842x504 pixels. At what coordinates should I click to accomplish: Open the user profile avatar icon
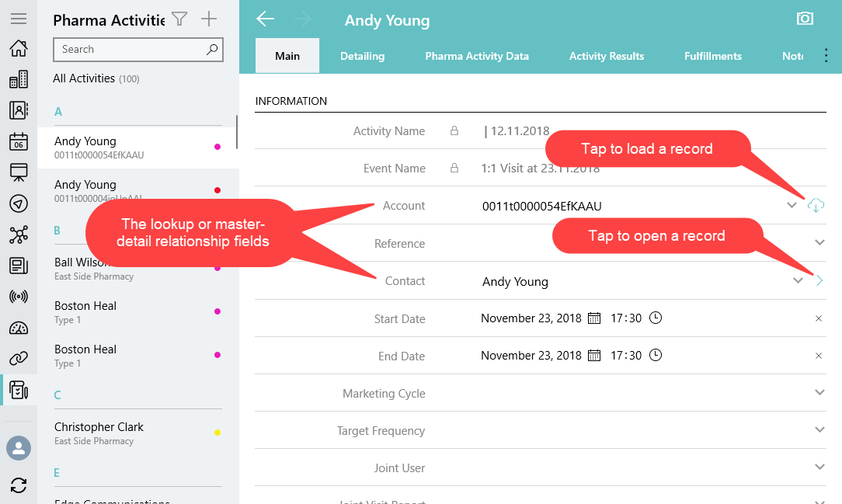pos(19,448)
